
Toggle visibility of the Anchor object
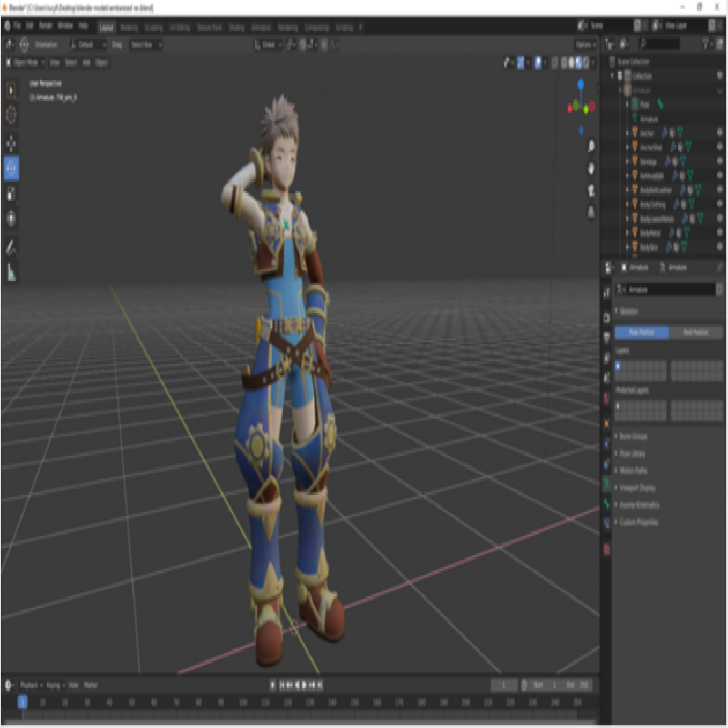pos(720,132)
